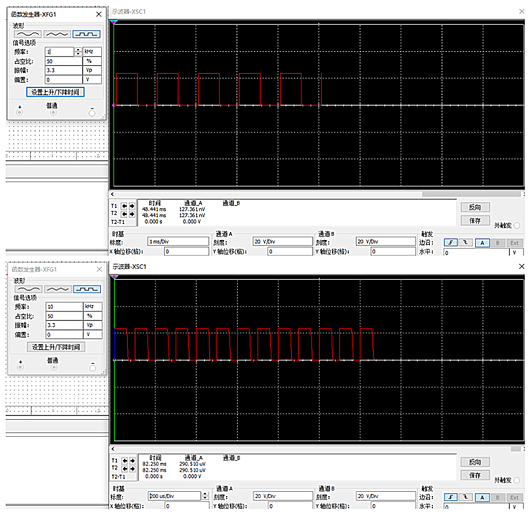Open top generator amplitude unit Vp dropdown
Image resolution: width=530 pixels, height=514 pixels.
click(92, 70)
